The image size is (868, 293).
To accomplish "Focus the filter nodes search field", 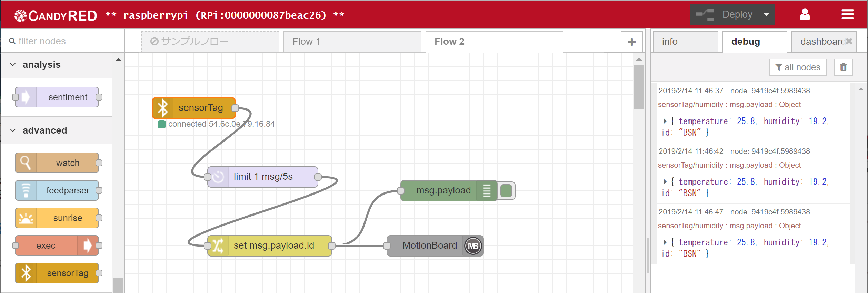I will point(63,41).
